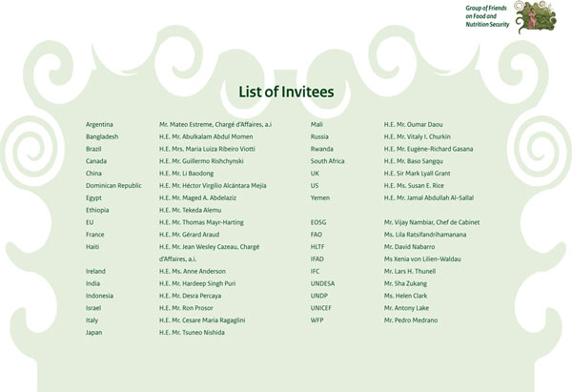Select the 'Canada' country entry
The width and height of the screenshot is (572, 392).
(96, 161)
